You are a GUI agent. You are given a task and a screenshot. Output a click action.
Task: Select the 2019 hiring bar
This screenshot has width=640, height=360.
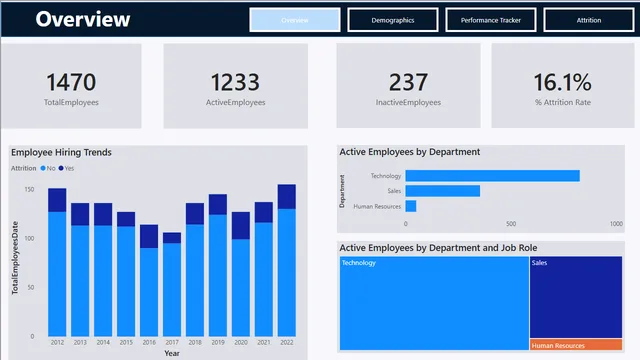point(218,265)
